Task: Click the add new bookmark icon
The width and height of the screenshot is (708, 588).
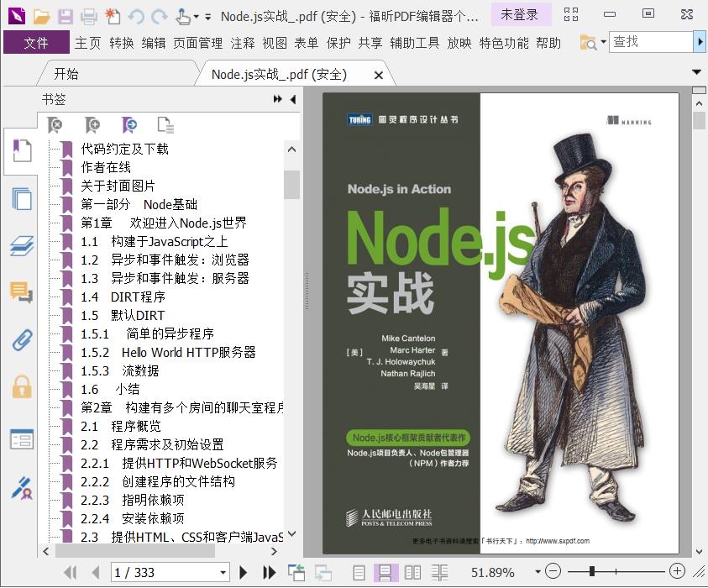Action: tap(92, 124)
